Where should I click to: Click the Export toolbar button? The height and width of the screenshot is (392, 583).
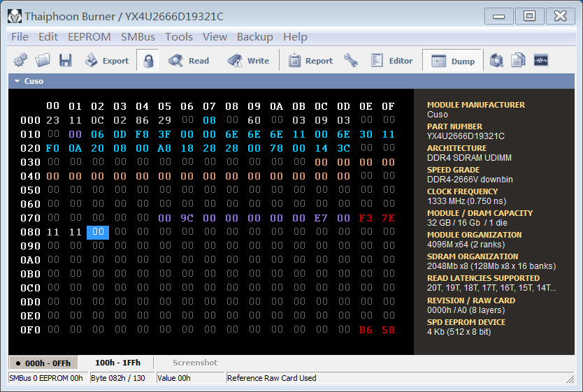point(107,61)
